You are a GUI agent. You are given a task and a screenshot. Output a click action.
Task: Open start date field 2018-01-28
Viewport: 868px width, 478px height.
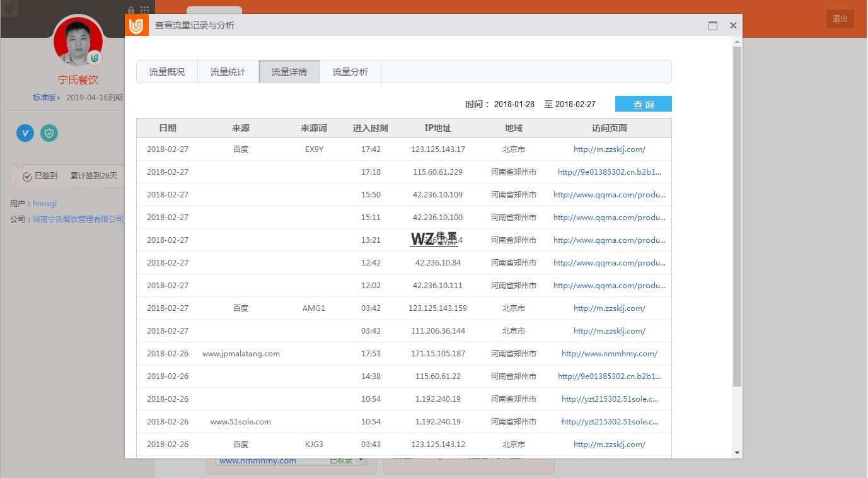514,104
